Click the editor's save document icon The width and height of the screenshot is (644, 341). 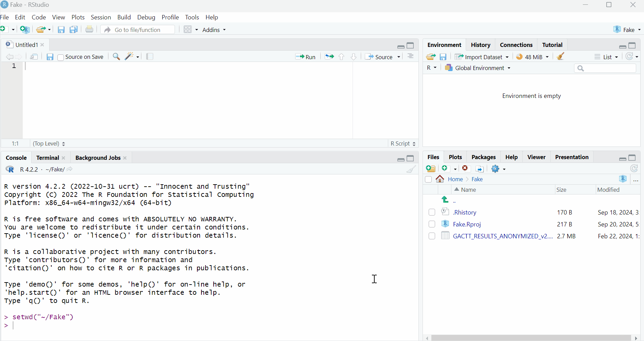click(50, 57)
